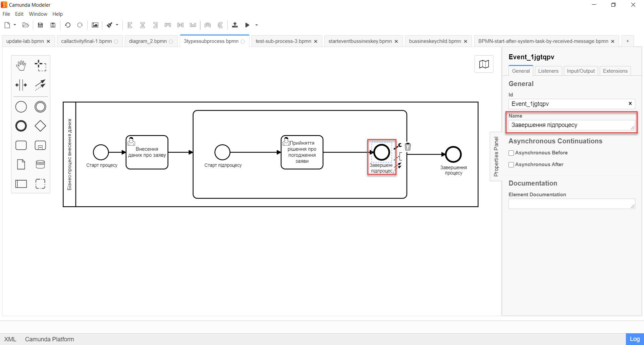Open wrench change-type for selected event

coord(398,146)
